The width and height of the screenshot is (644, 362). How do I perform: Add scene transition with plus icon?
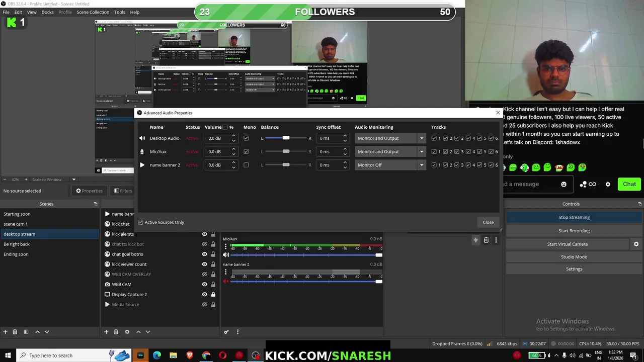[475, 240]
